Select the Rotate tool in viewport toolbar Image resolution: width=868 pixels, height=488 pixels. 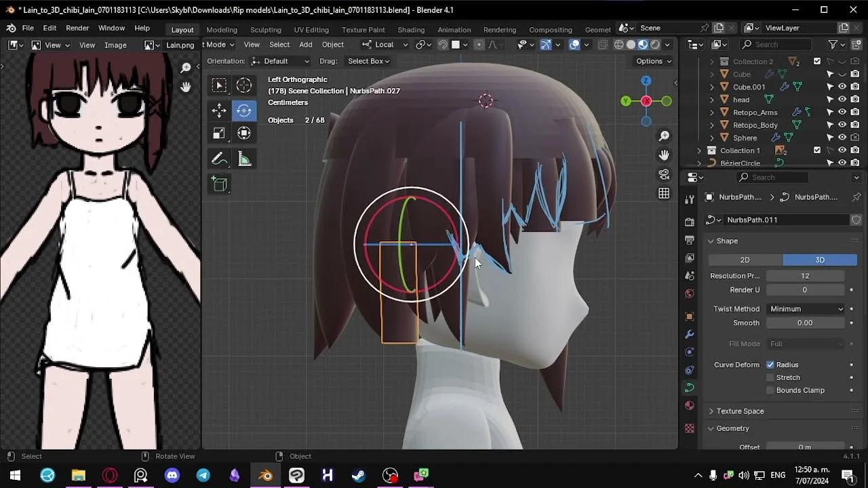click(x=244, y=110)
